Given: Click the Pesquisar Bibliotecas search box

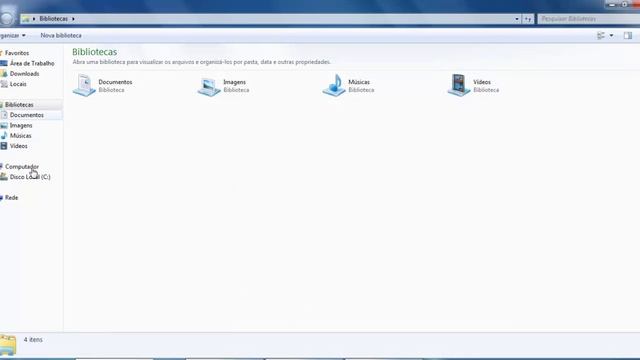Looking at the screenshot, I should click(x=589, y=19).
